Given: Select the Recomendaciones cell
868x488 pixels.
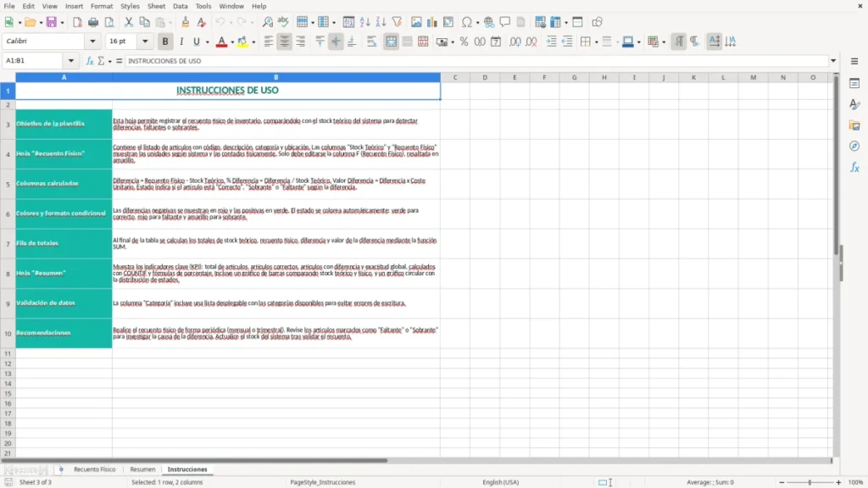Looking at the screenshot, I should (x=64, y=333).
